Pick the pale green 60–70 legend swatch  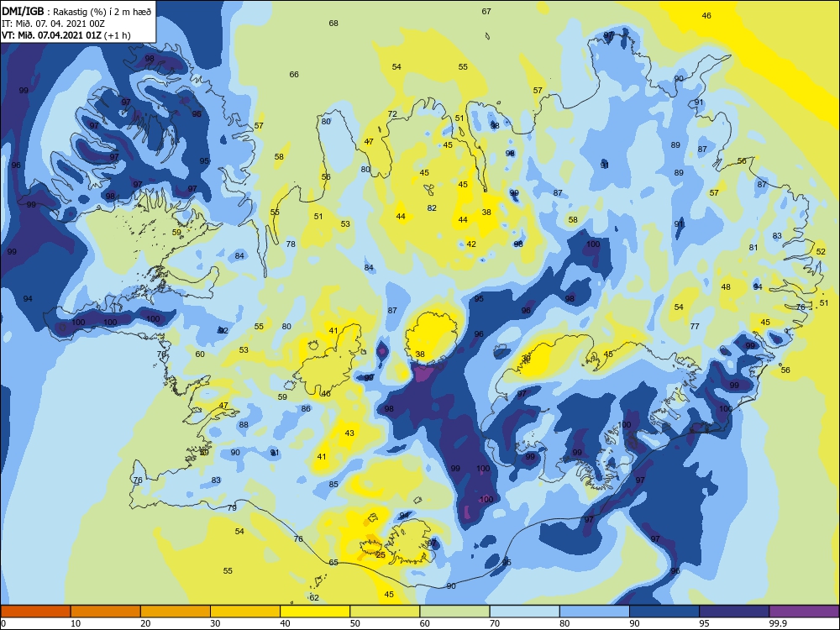point(454,612)
